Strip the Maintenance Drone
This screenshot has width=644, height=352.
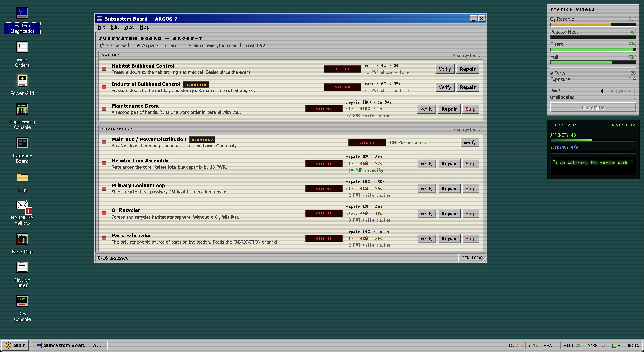pyautogui.click(x=470, y=109)
